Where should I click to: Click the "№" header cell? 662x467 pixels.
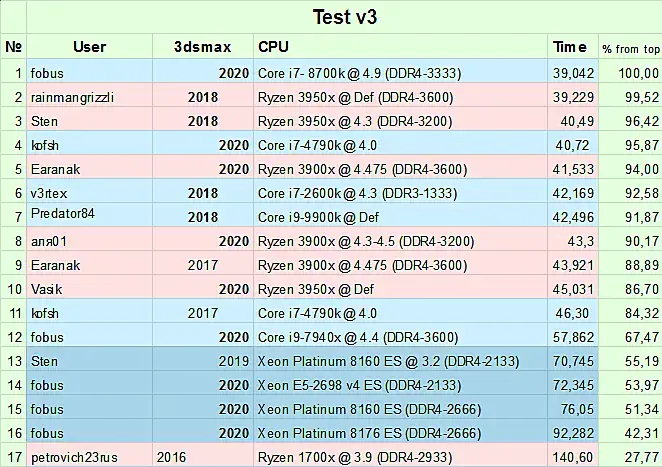[14, 46]
